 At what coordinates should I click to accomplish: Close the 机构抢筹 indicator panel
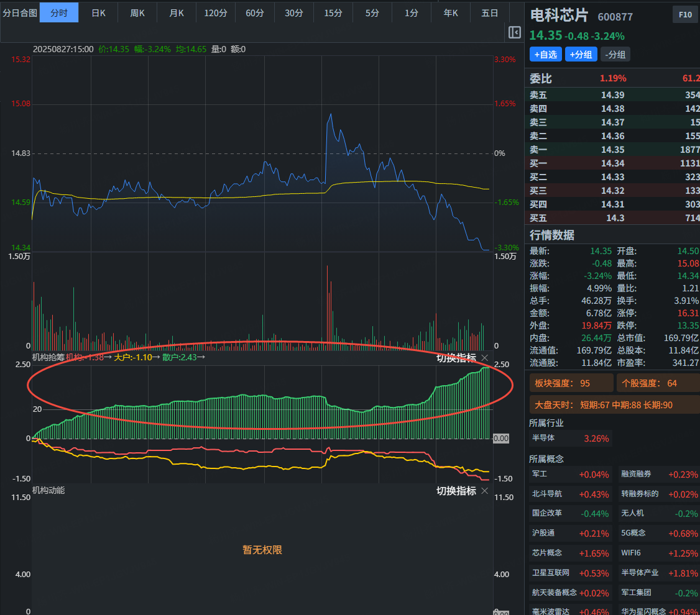click(x=485, y=358)
